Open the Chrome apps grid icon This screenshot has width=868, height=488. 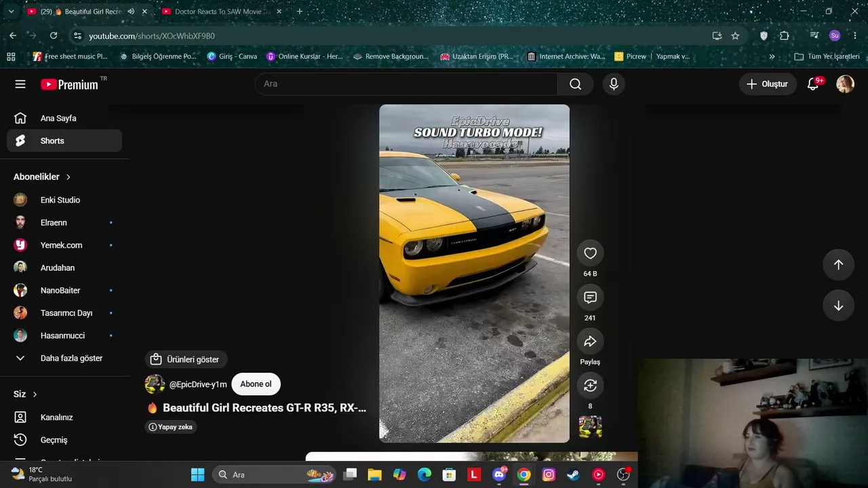coord(11,57)
